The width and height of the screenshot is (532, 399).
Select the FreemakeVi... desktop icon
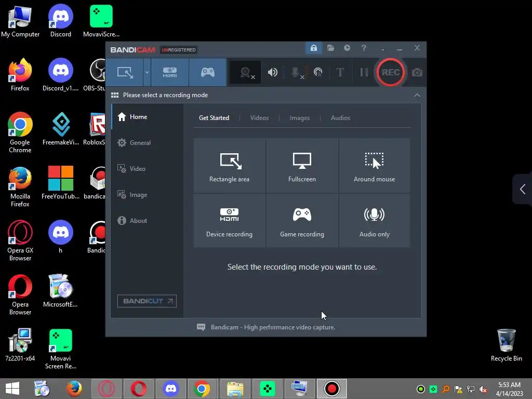tap(60, 129)
